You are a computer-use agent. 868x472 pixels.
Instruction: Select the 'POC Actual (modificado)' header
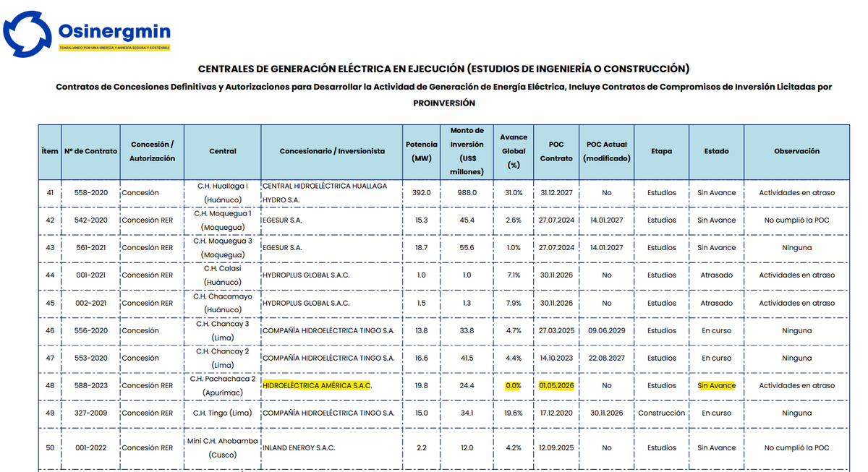pyautogui.click(x=606, y=152)
